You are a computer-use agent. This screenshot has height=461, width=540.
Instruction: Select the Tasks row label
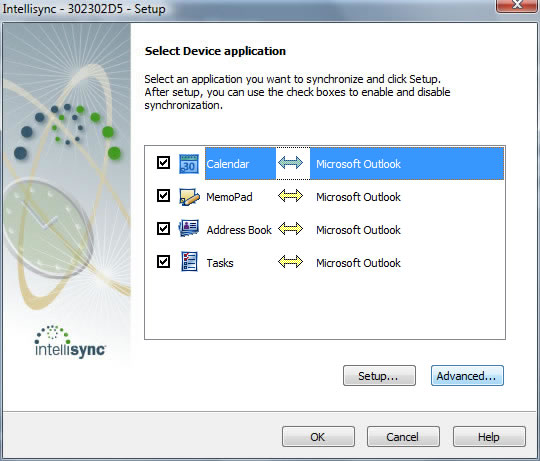pyautogui.click(x=220, y=263)
